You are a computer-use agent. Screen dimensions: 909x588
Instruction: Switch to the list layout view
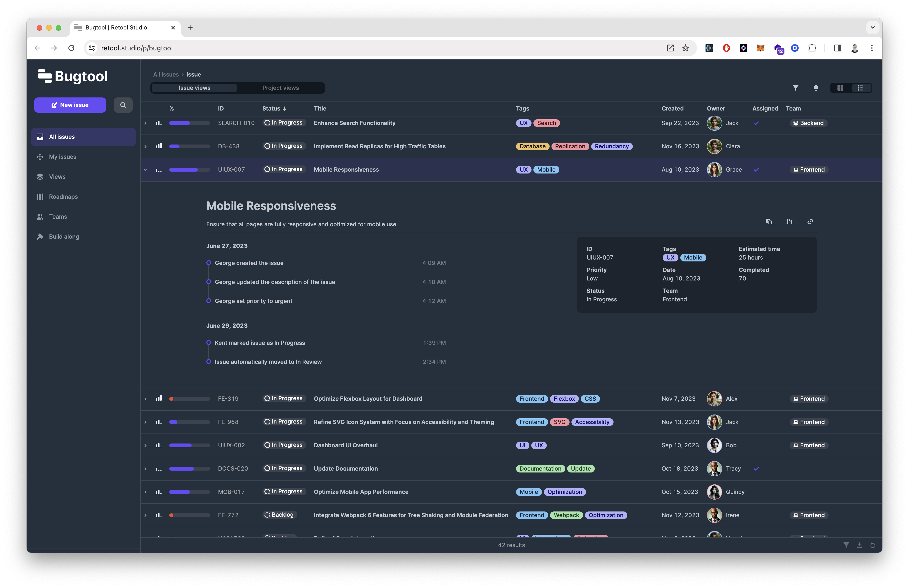coord(861,88)
